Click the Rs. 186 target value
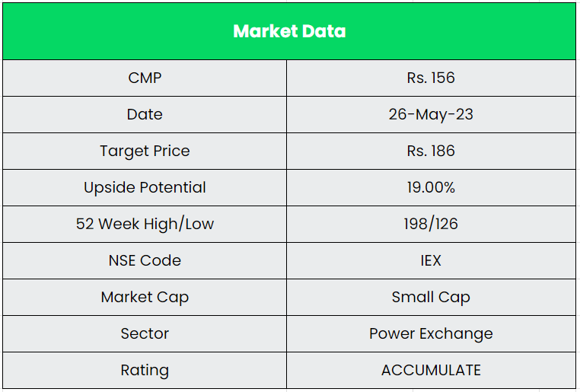 coord(431,151)
